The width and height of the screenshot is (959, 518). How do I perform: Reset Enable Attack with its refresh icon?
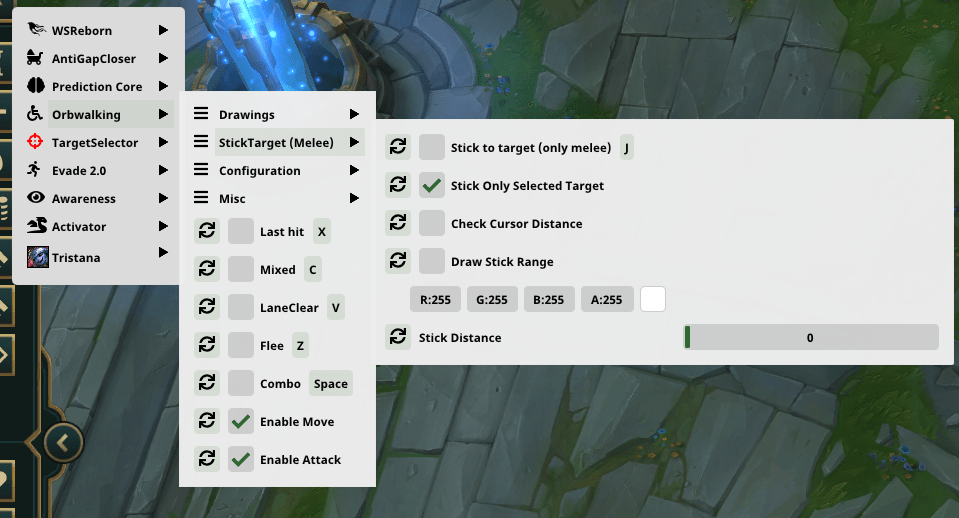tap(207, 459)
